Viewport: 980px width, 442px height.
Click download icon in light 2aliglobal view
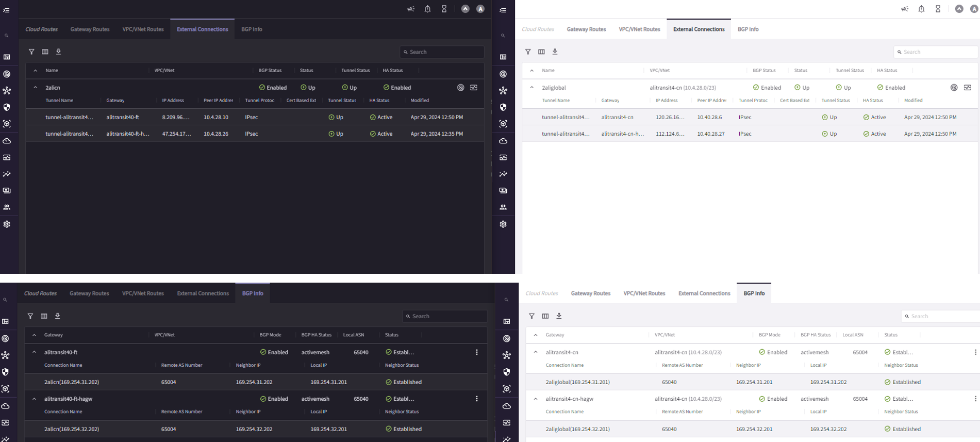(555, 52)
